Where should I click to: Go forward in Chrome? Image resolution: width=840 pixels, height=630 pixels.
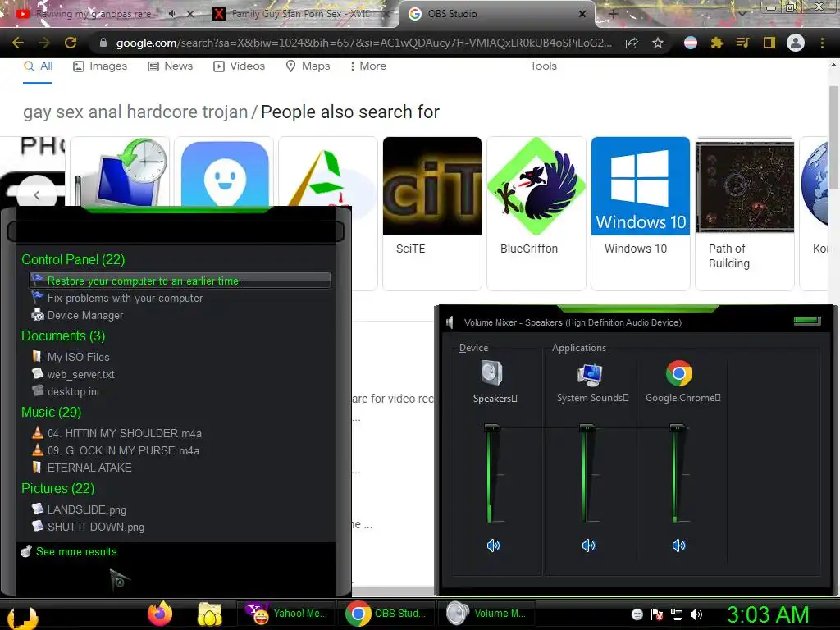[x=44, y=43]
